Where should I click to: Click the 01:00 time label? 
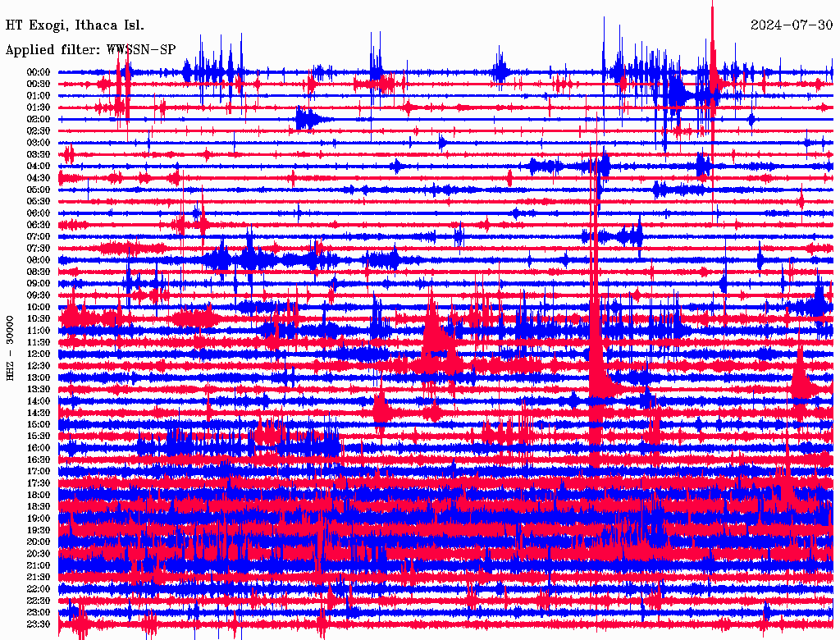tap(39, 96)
